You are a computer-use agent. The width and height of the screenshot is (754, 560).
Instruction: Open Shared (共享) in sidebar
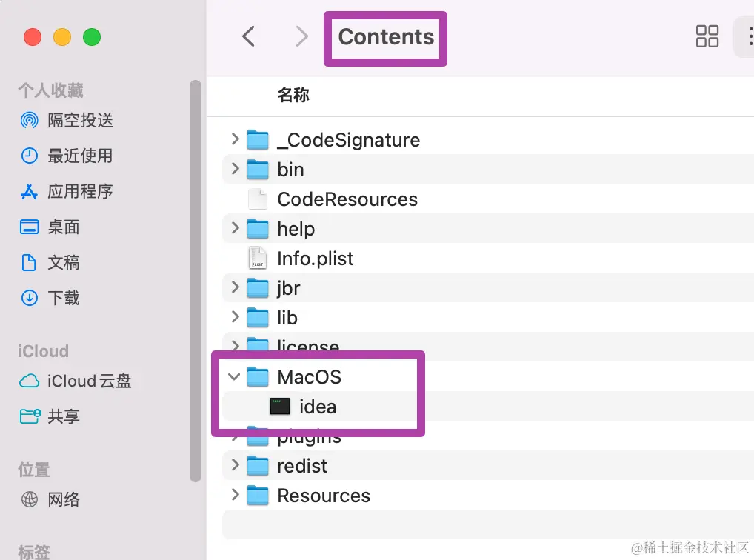pos(50,416)
